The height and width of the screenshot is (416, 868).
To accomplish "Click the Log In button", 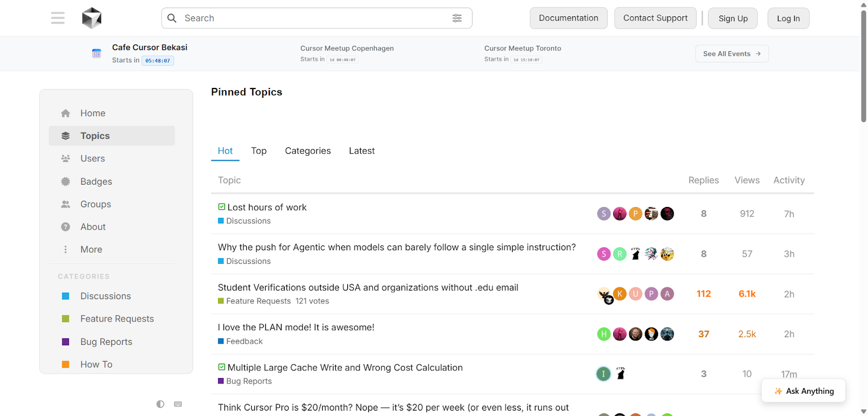I will [788, 18].
